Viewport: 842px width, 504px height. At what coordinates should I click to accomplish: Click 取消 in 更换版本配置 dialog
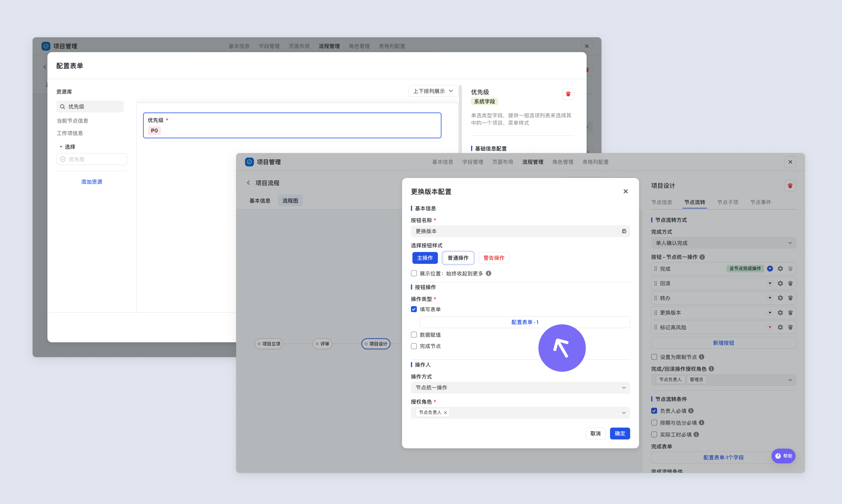point(595,433)
